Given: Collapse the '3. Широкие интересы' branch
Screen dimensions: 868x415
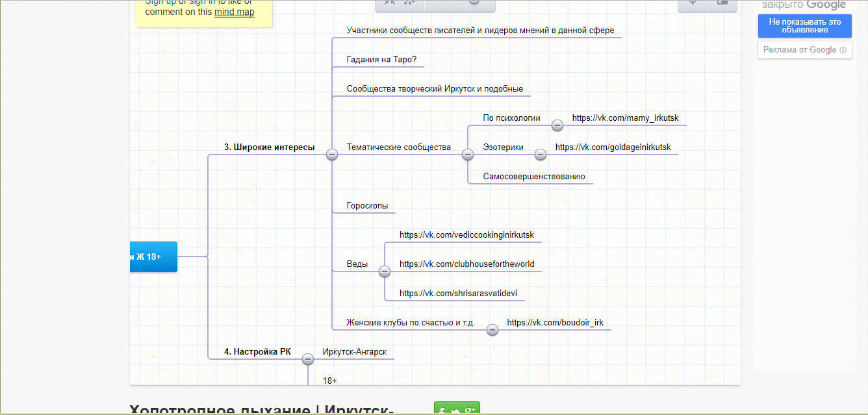Looking at the screenshot, I should coord(332,155).
